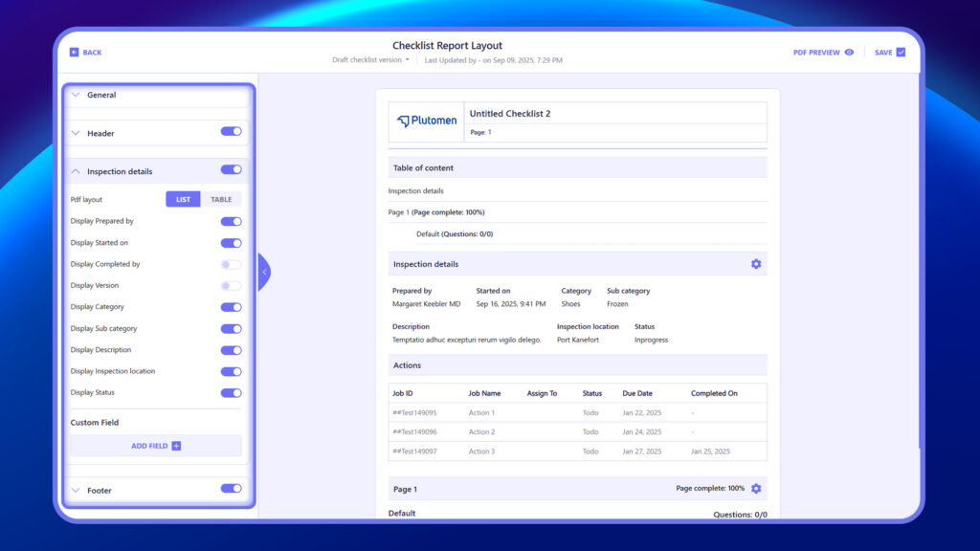Enable Display Completed by
The width and height of the screenshot is (980, 551).
(x=231, y=265)
